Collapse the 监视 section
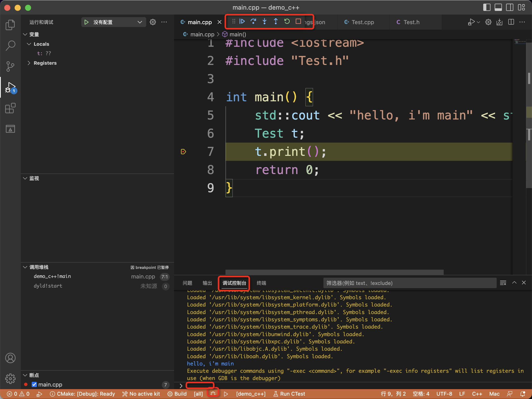Viewport: 532px width, 399px height. 25,178
